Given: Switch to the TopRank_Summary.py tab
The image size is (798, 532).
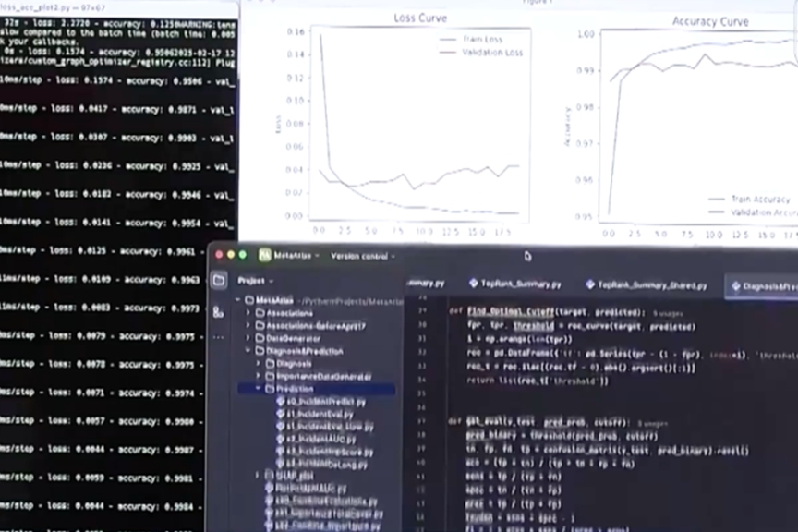Looking at the screenshot, I should tap(519, 284).
